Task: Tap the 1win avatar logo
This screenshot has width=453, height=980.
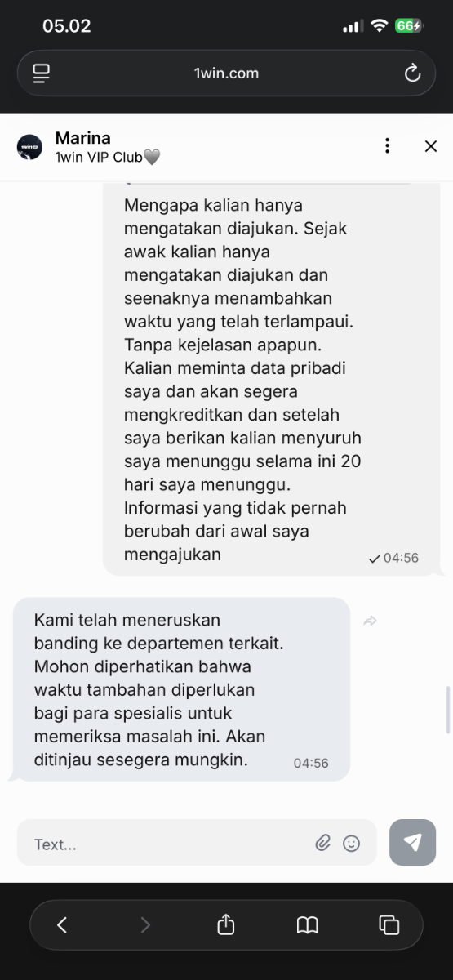Action: click(29, 147)
